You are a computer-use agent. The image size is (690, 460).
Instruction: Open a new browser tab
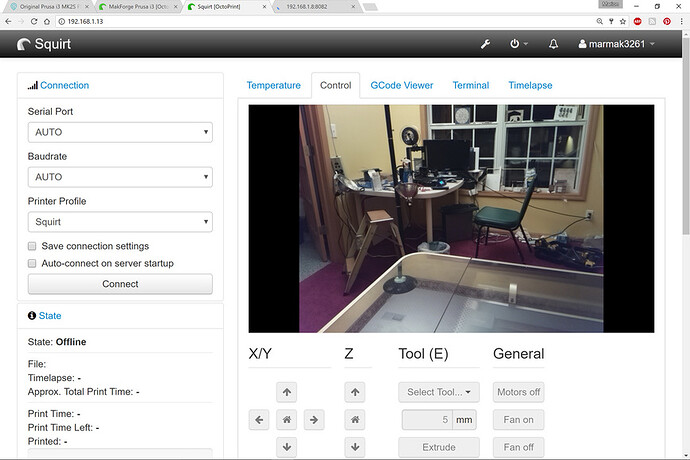370,7
